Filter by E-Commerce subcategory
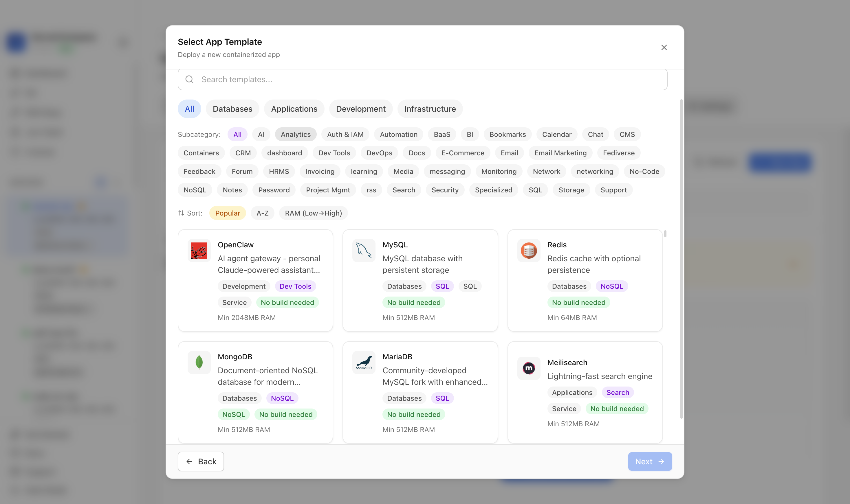This screenshot has width=850, height=504. [463, 153]
